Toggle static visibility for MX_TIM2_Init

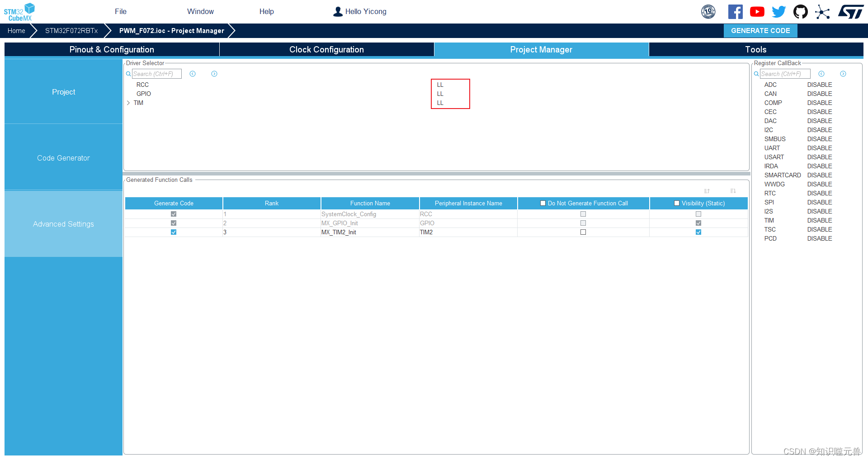(x=698, y=232)
